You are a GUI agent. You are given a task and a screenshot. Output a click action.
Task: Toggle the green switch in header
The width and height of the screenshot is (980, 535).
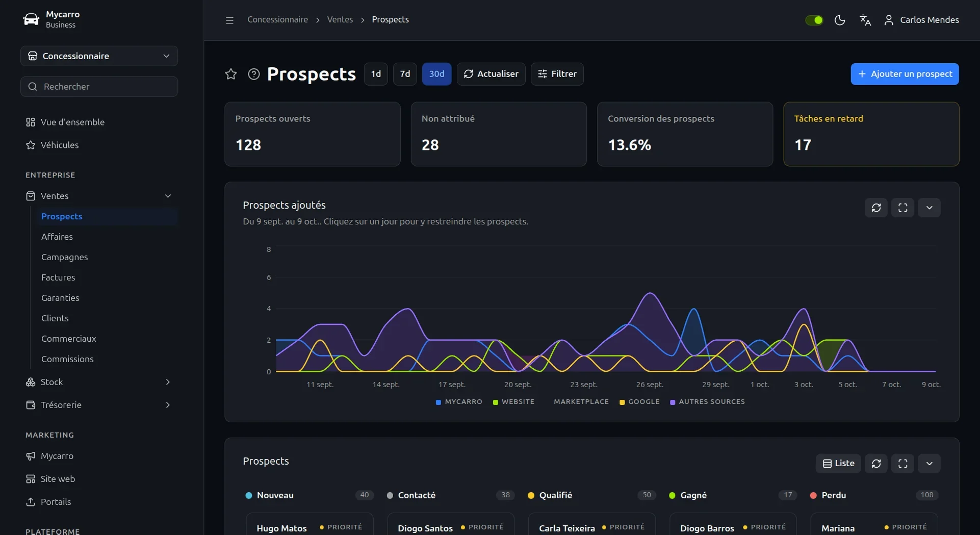click(x=814, y=20)
